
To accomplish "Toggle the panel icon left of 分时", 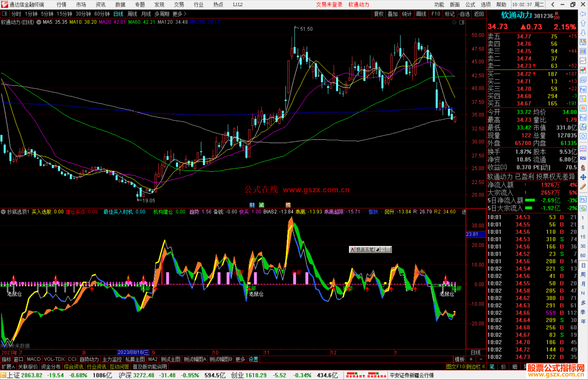I will click(5, 14).
